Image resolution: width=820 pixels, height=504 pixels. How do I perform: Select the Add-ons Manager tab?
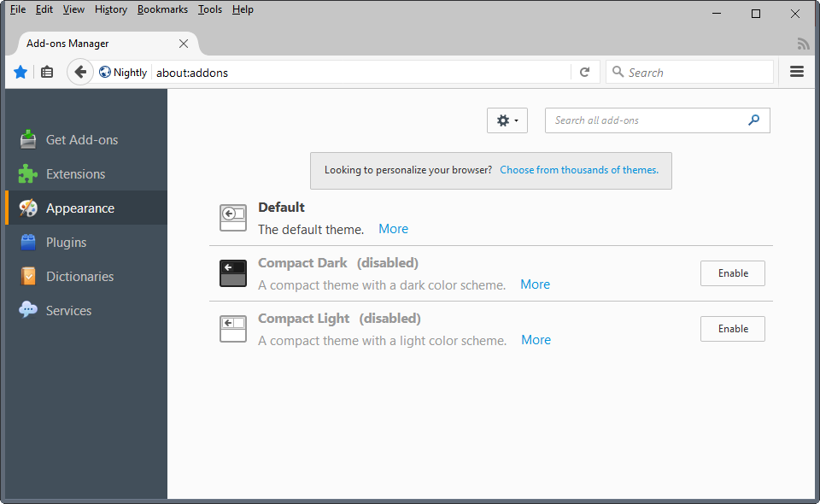(108, 44)
